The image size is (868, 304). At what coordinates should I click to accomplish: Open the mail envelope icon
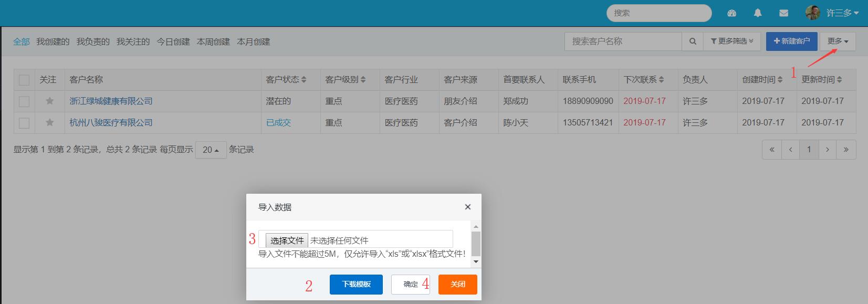tap(783, 13)
